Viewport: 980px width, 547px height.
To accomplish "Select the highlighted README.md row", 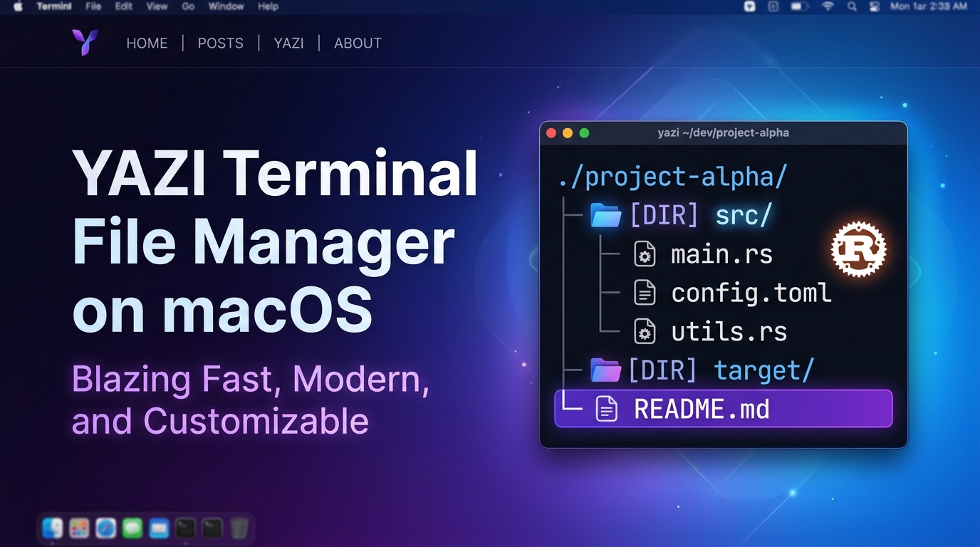I will (723, 409).
